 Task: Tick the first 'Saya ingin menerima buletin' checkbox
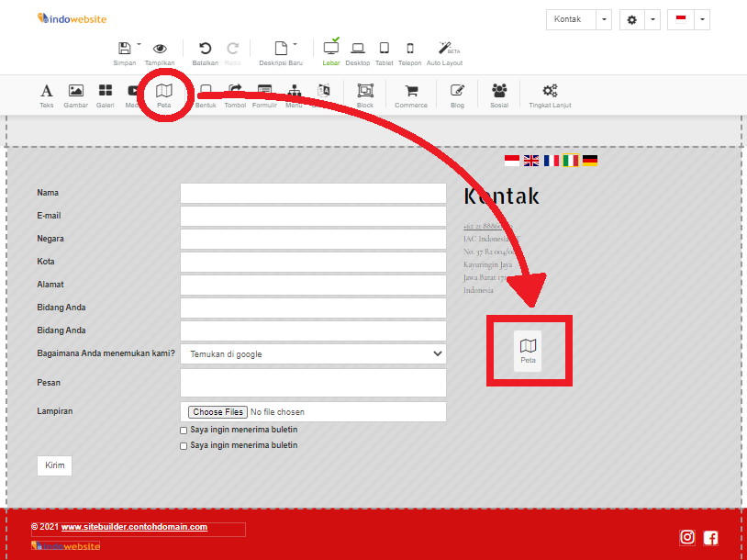point(184,430)
